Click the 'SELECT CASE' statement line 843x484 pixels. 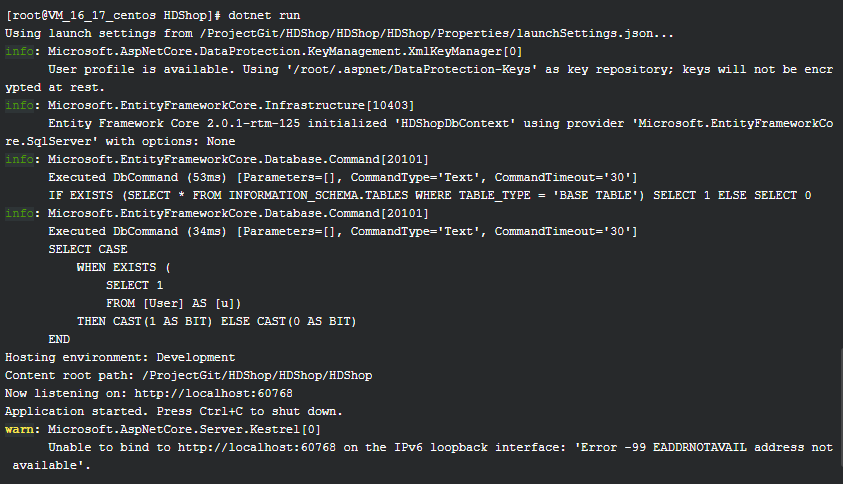click(88, 250)
